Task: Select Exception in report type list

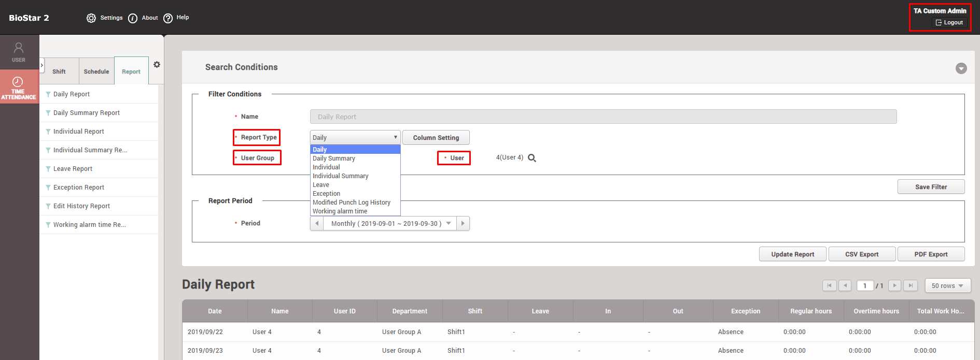Action: coord(326,194)
